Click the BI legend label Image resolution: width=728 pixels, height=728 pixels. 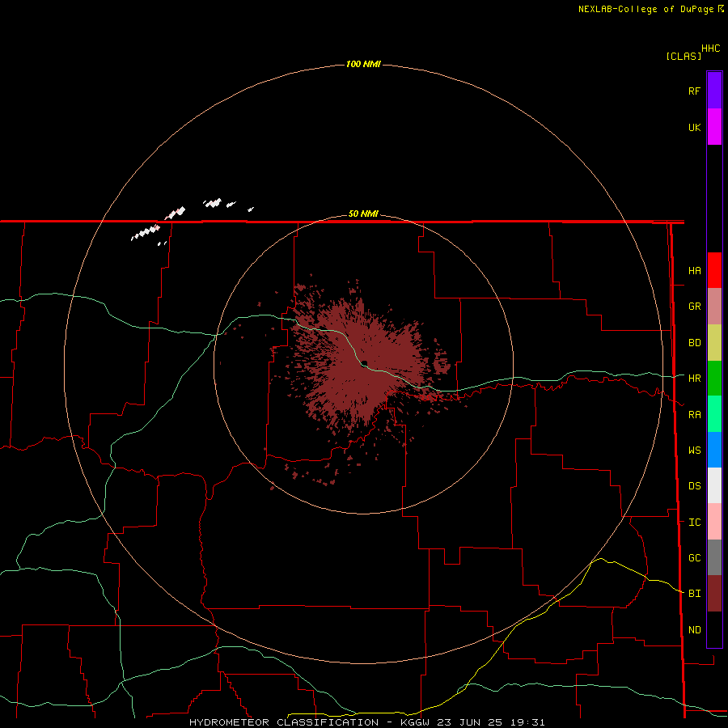[x=694, y=594]
